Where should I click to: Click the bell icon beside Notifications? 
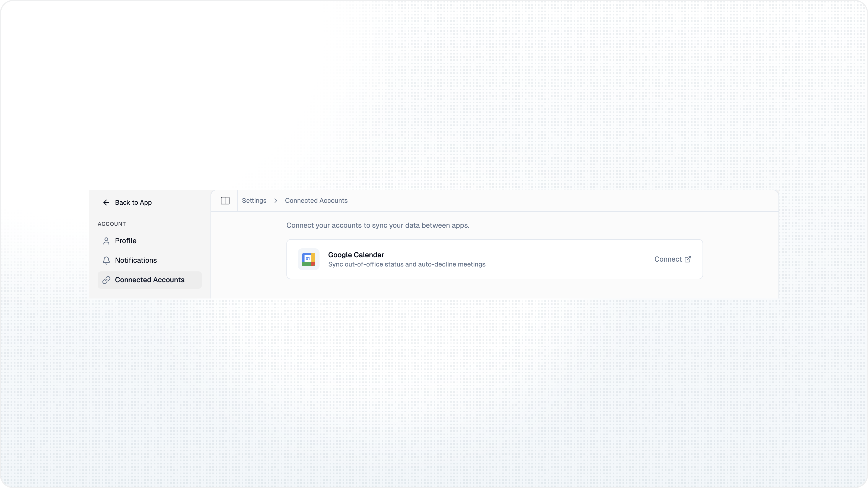pos(106,260)
